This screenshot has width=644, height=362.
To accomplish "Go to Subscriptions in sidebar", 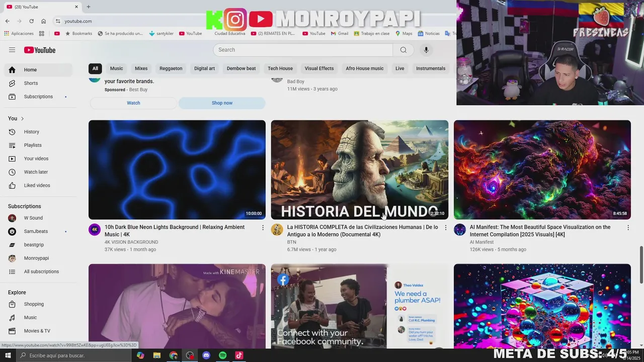I will pyautogui.click(x=38, y=97).
